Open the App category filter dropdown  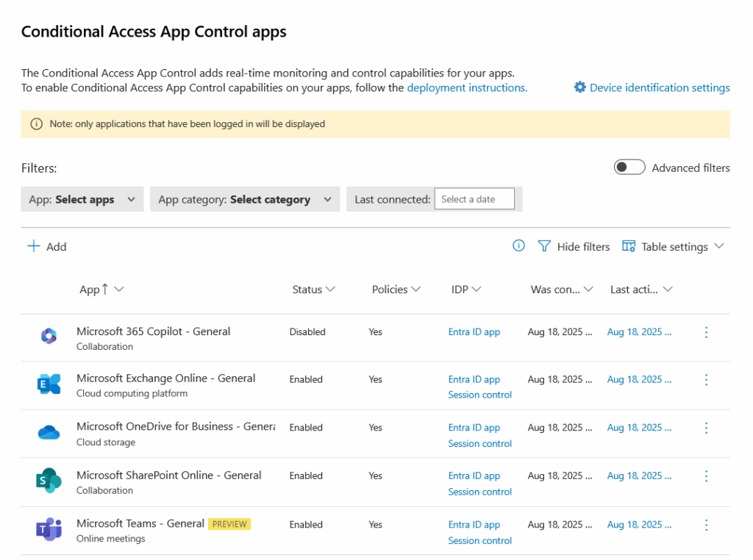(x=244, y=199)
